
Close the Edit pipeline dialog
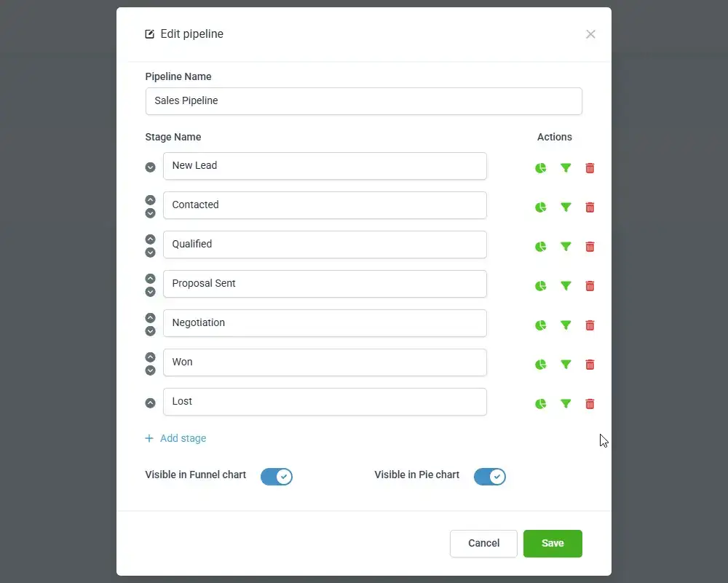pyautogui.click(x=590, y=34)
